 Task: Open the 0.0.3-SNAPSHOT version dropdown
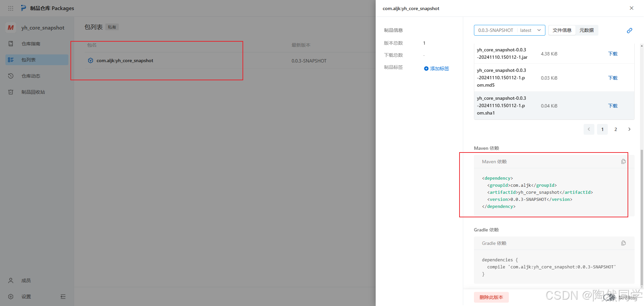coord(509,30)
